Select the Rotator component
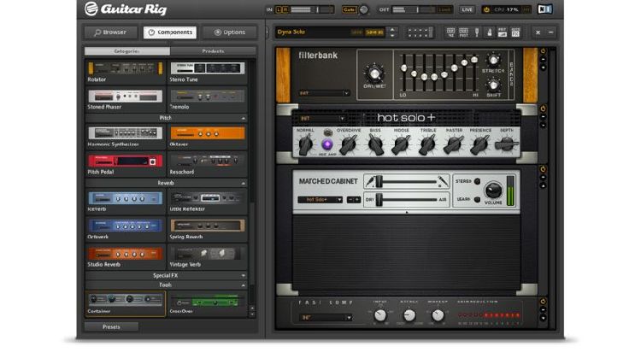This screenshot has height=364, width=641. (126, 72)
